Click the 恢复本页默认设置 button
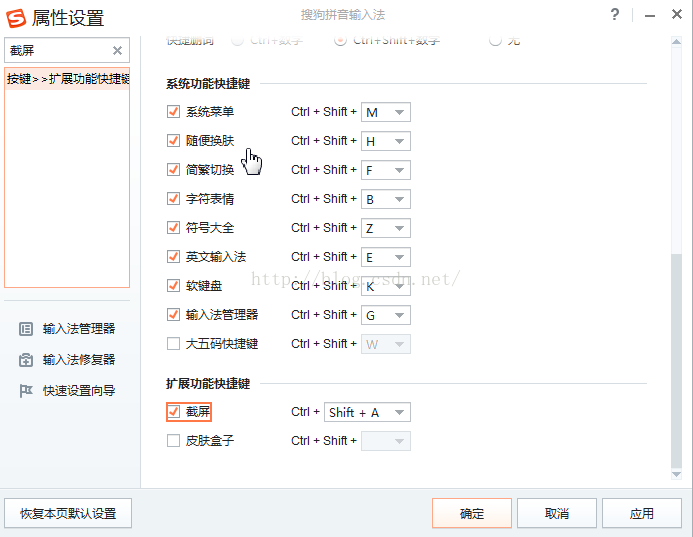Image resolution: width=693 pixels, height=537 pixels. tap(68, 514)
